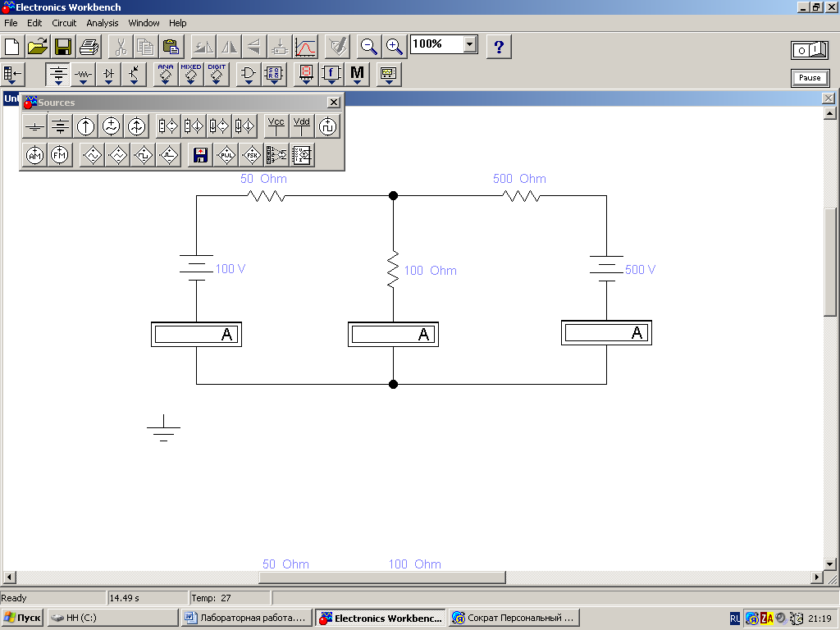Open the Analysis menu

[x=103, y=23]
